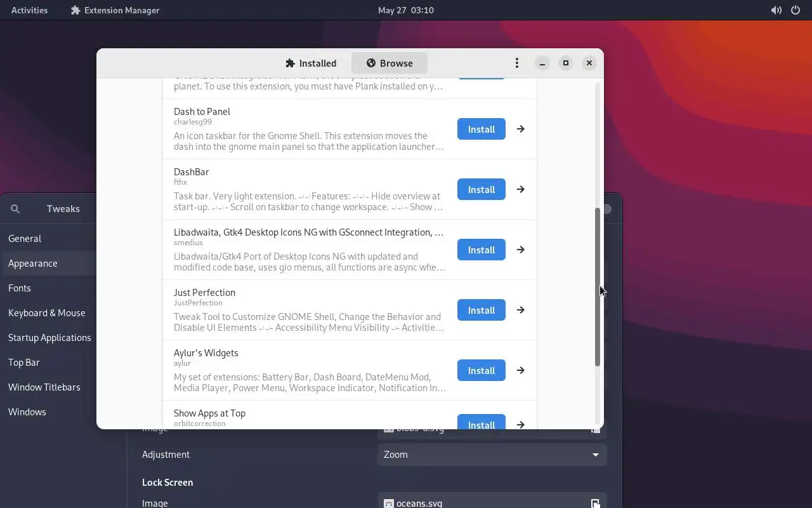Open Extension Manager's three-dot main menu

[517, 63]
